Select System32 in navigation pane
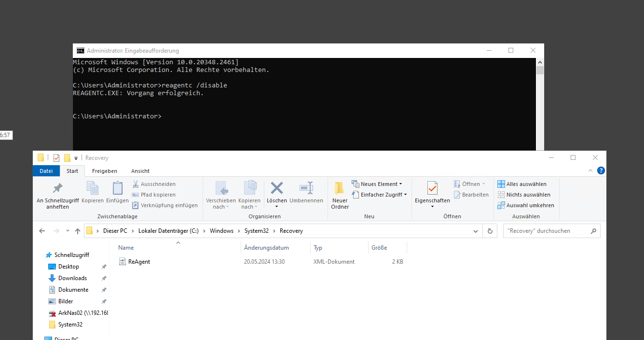 click(70, 325)
